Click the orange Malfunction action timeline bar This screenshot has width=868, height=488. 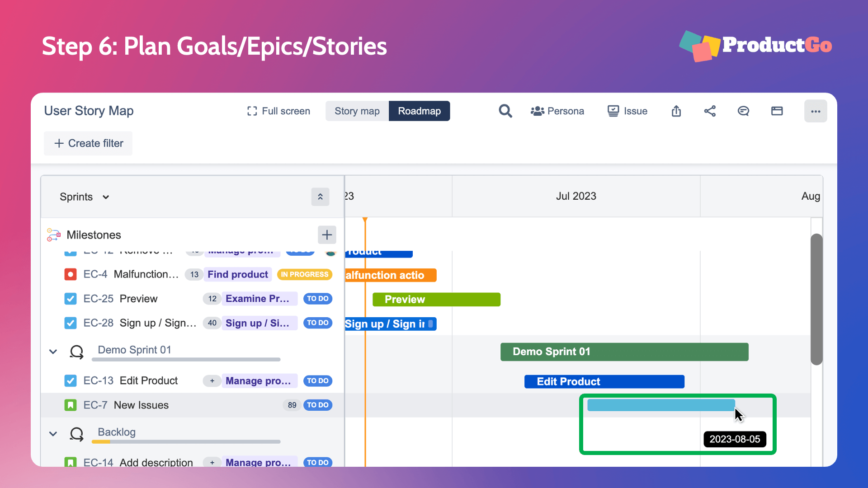[x=391, y=275]
